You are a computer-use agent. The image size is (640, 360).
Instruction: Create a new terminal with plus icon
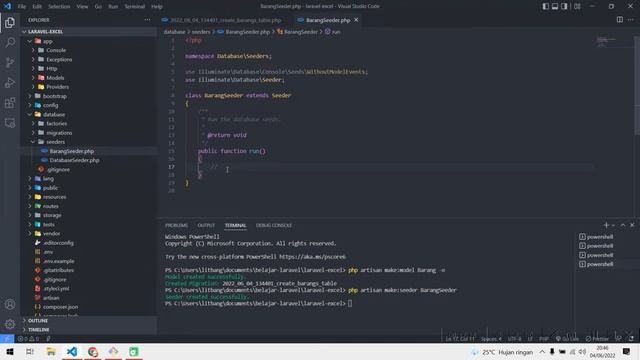coord(606,225)
